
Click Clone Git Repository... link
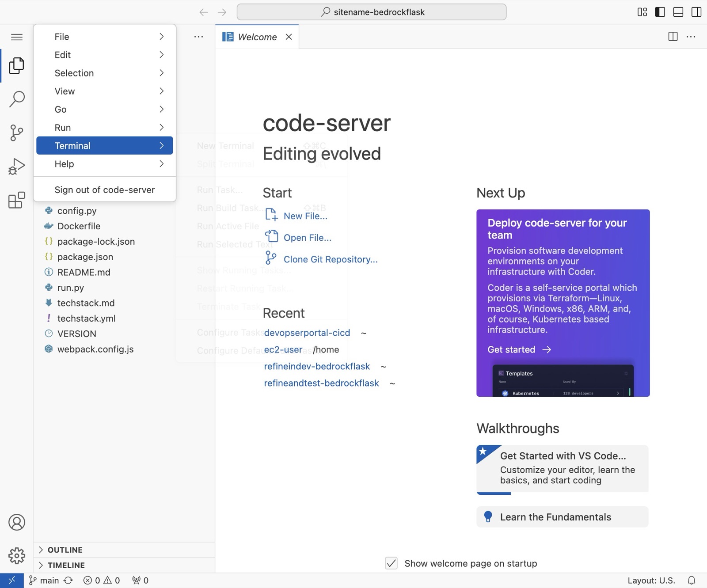click(321, 259)
